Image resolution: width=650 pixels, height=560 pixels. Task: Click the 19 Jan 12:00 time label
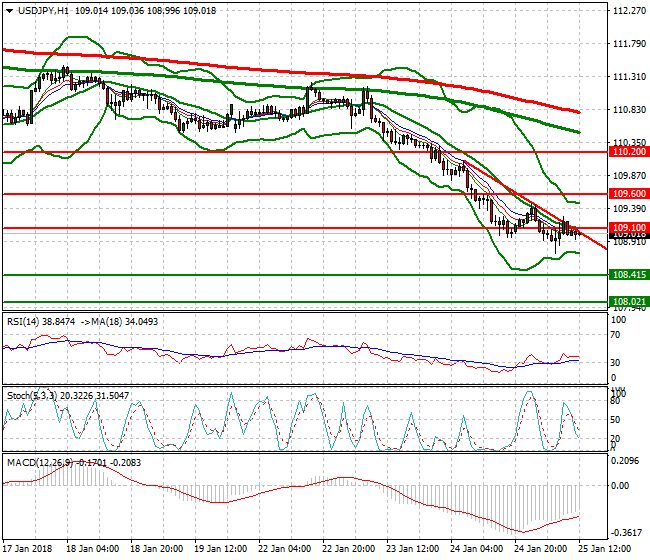[221, 549]
